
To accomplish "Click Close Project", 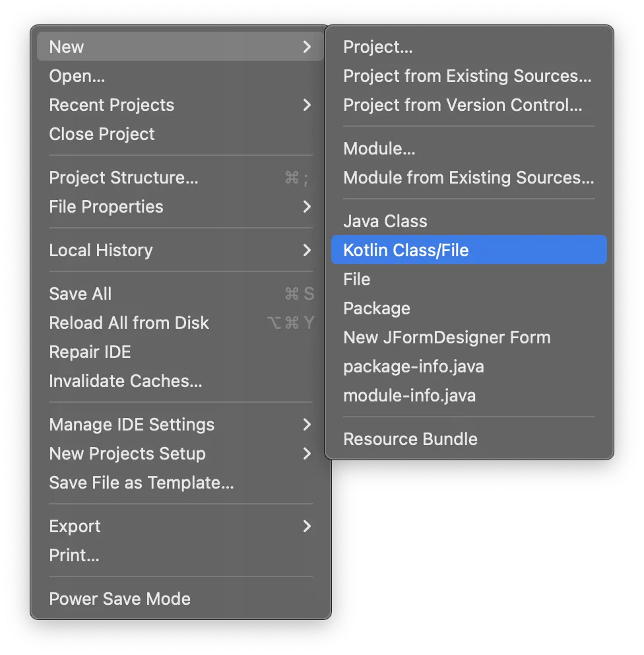I will [102, 134].
